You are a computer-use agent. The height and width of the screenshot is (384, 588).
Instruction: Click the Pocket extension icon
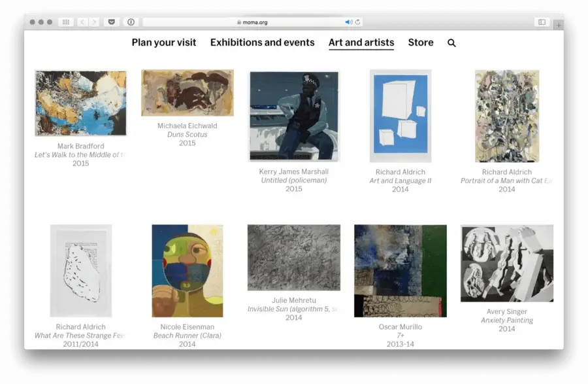click(111, 22)
